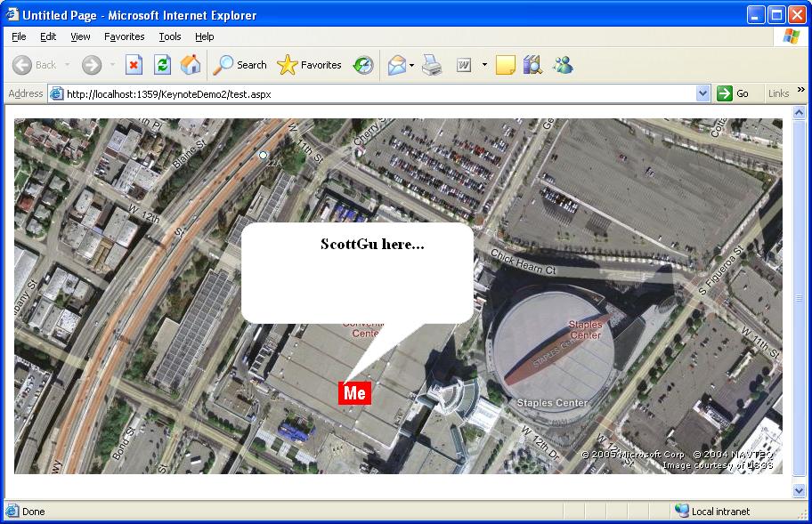812x524 pixels.
Task: Open the Mail options dropdown arrow
Action: coord(411,65)
